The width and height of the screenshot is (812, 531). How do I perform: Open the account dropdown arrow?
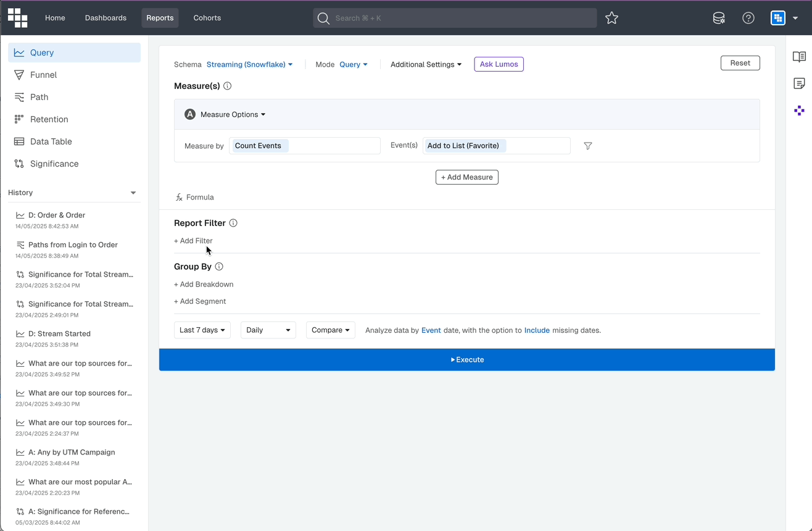click(795, 18)
